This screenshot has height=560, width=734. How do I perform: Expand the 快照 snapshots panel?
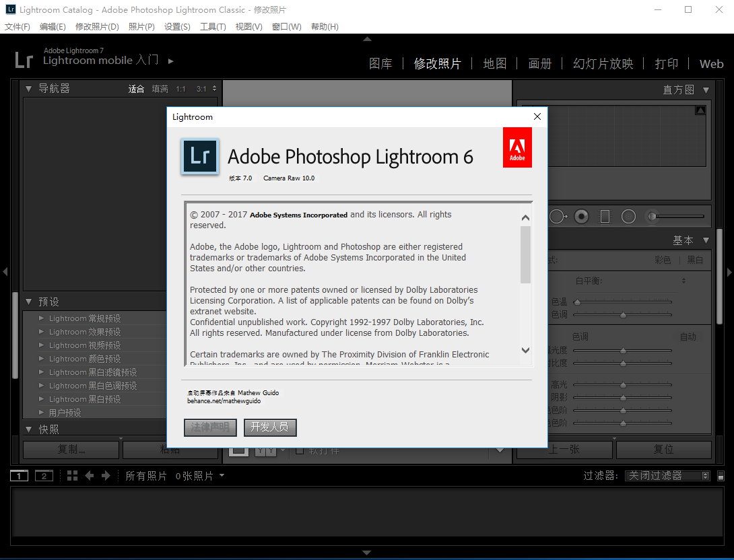pyautogui.click(x=28, y=429)
